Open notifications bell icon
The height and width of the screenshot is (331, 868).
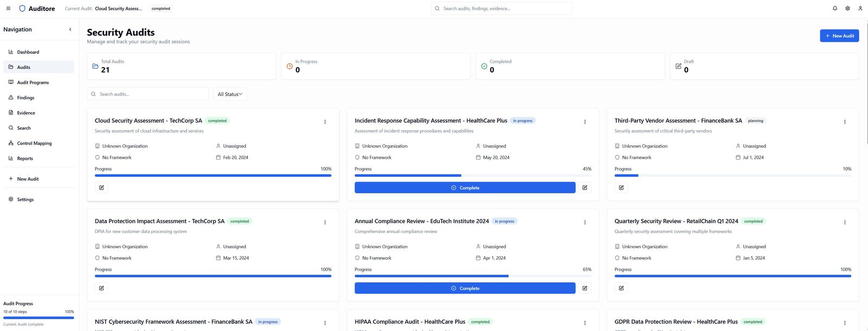(835, 9)
